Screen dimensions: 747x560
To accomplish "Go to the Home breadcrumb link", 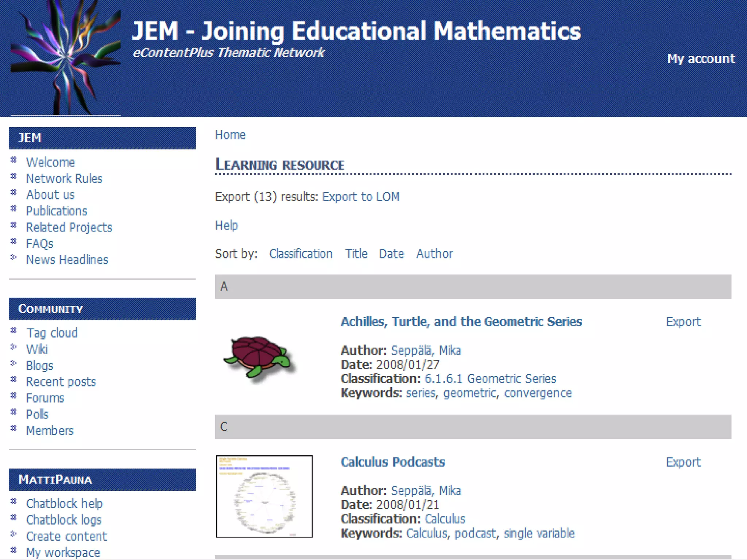I will pyautogui.click(x=231, y=135).
